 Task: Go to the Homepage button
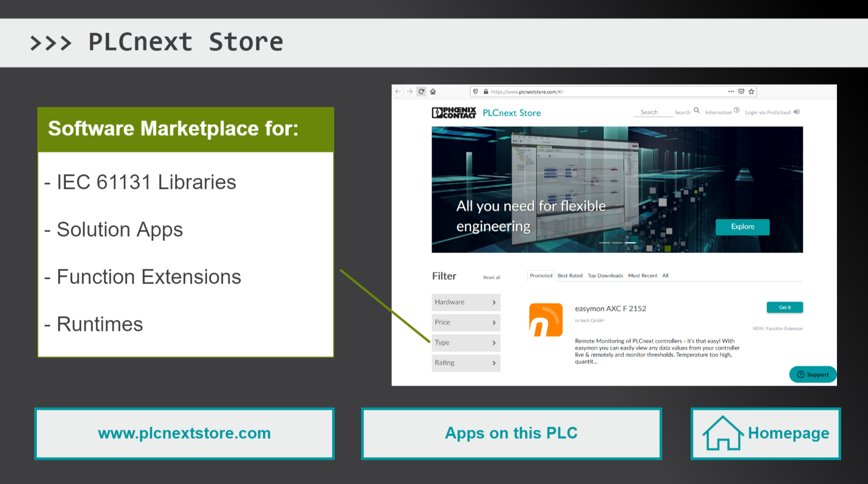765,433
